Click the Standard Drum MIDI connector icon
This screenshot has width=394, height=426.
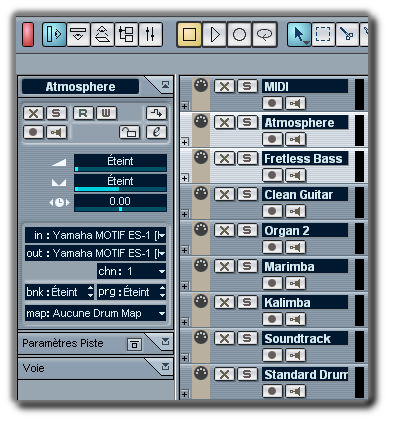click(201, 373)
